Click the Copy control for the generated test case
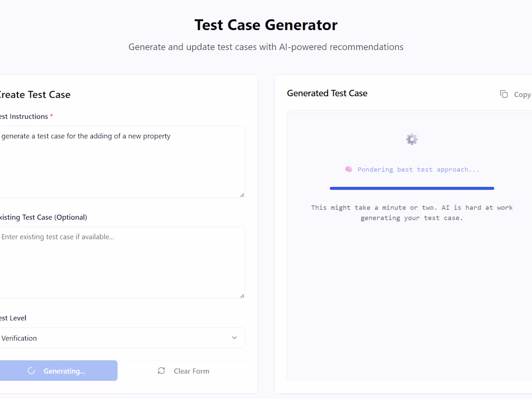The image size is (532, 399). (515, 94)
